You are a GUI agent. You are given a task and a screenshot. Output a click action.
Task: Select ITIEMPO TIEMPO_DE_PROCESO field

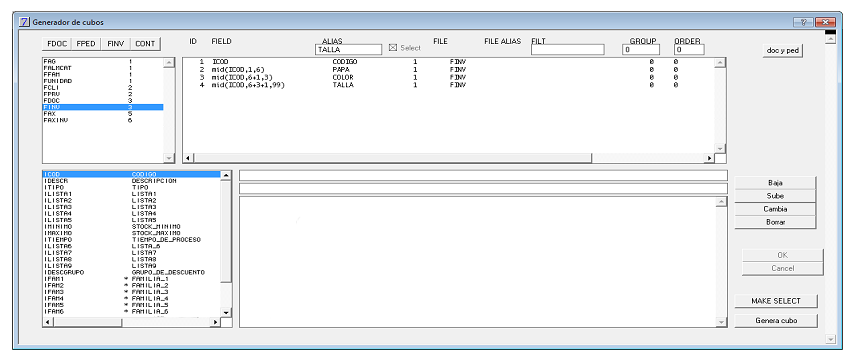tap(131, 239)
